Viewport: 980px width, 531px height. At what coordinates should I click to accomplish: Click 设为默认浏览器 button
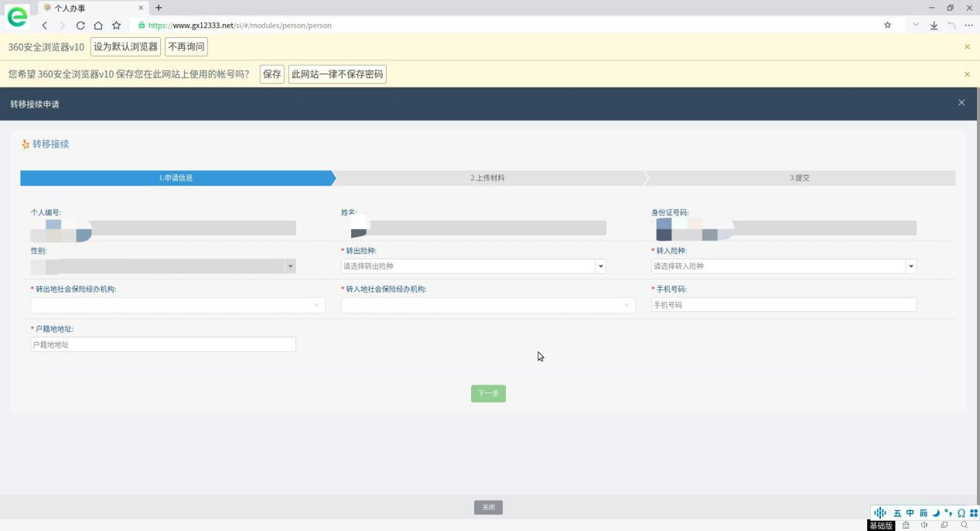pyautogui.click(x=125, y=47)
